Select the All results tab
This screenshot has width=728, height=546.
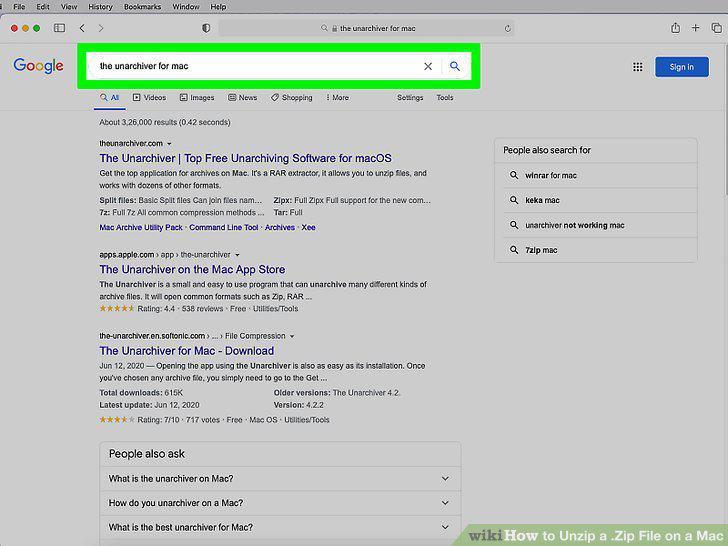pyautogui.click(x=110, y=98)
